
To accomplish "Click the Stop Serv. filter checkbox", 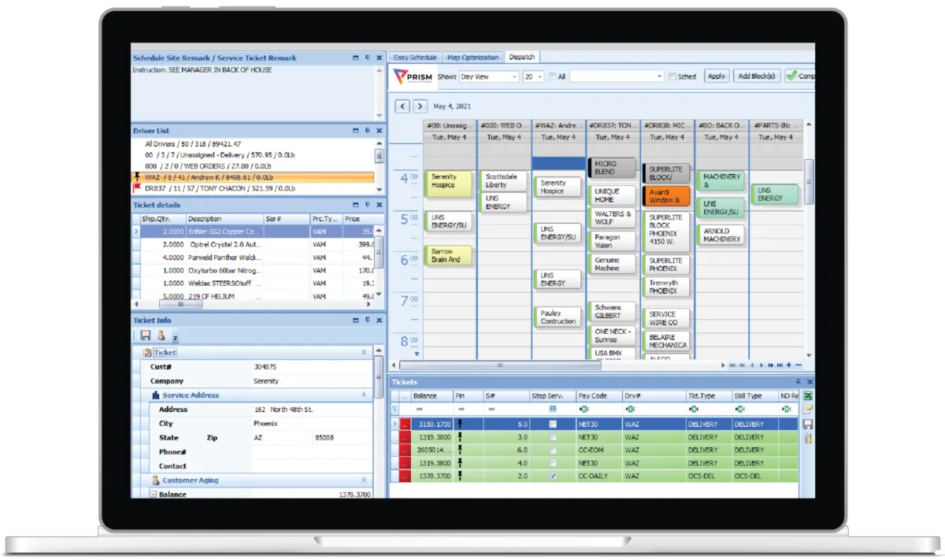I will click(x=553, y=410).
